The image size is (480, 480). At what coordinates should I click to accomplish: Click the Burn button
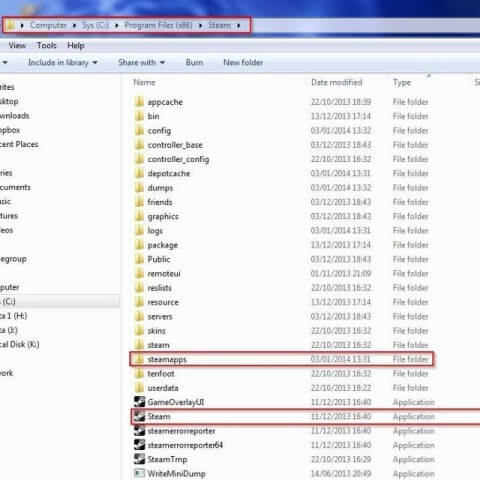194,62
